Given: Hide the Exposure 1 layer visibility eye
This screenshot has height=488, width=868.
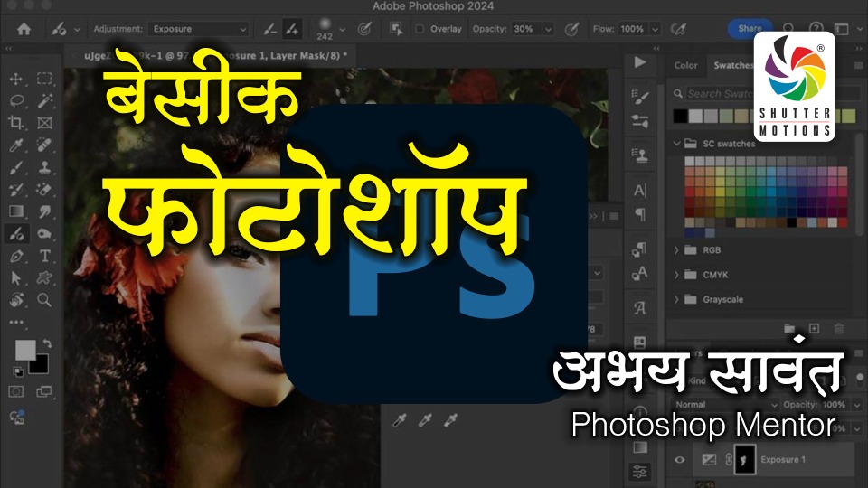Looking at the screenshot, I should click(681, 460).
